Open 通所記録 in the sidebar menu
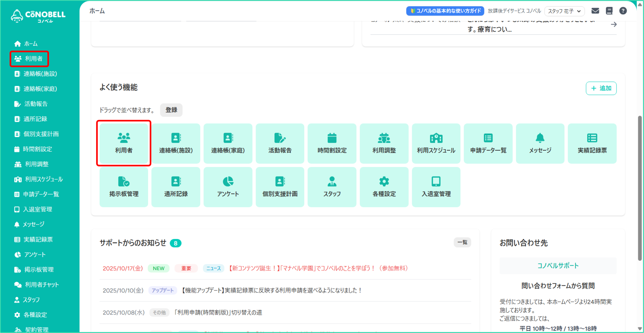The height and width of the screenshot is (333, 644). tap(35, 119)
